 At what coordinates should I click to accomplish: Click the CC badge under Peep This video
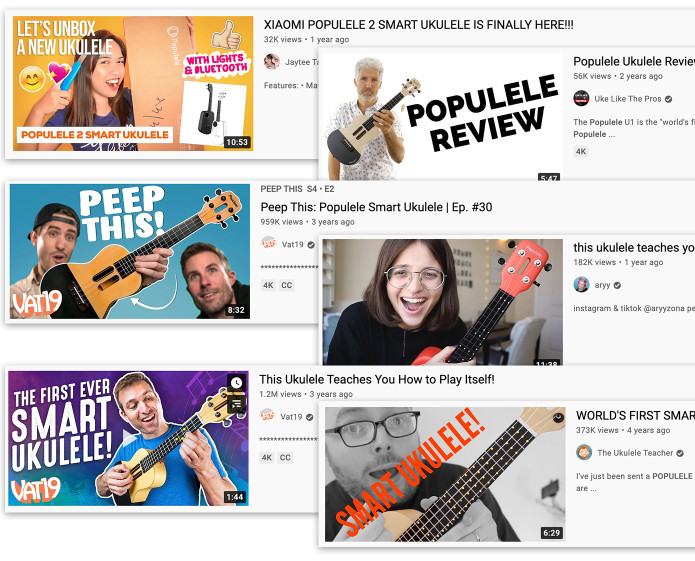287,285
